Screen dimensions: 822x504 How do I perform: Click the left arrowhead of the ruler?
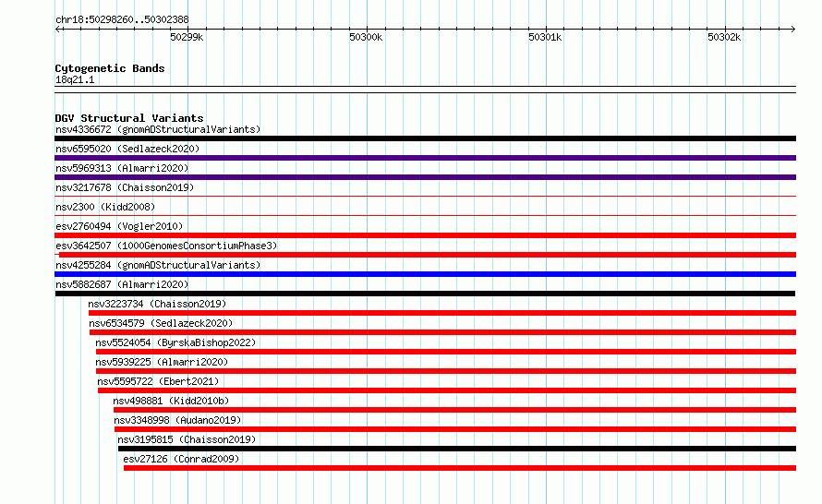(x=57, y=30)
